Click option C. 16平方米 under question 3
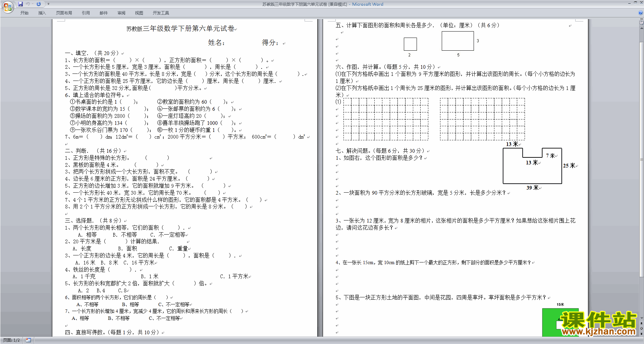644x344 pixels. point(139,262)
